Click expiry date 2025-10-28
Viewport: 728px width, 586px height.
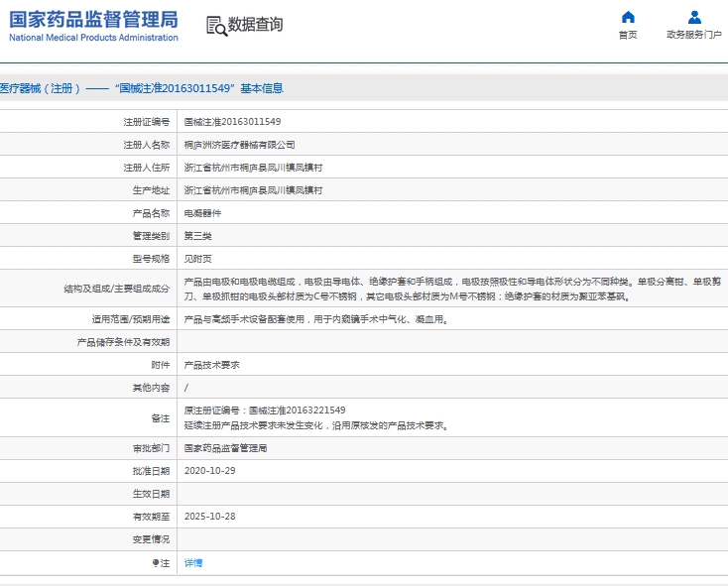(210, 516)
